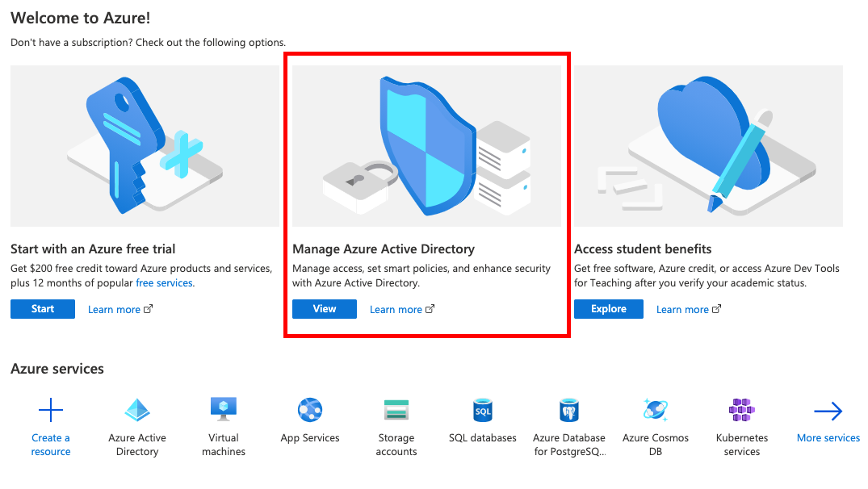
Task: Open the Azure Cosmos DB icon
Action: (x=655, y=412)
